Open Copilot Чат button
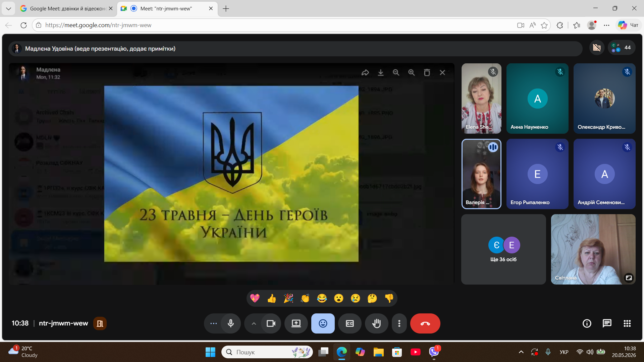The height and width of the screenshot is (362, 644). [x=629, y=25]
